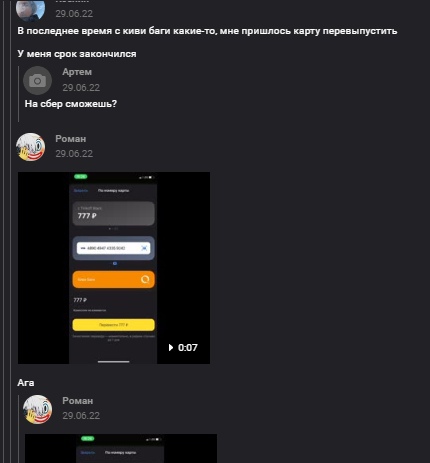Open Роман's avatar above the video
This screenshot has height=463, width=430.
[31, 147]
